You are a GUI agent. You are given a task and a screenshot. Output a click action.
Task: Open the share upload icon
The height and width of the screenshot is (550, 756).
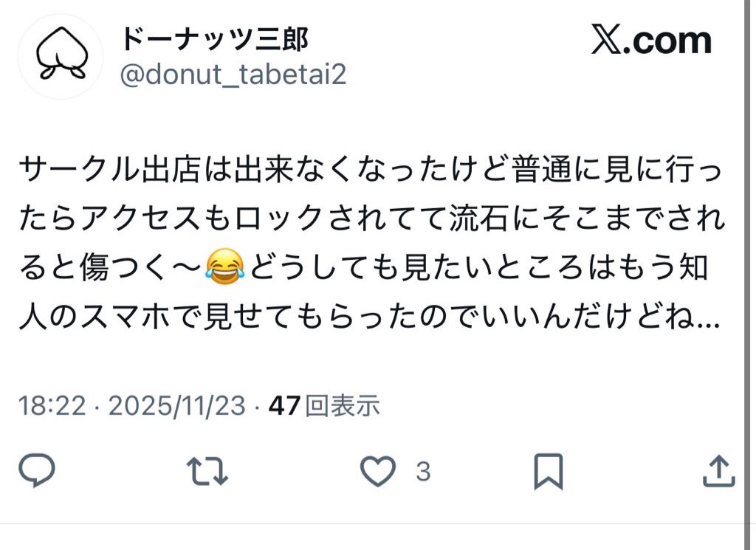click(x=718, y=471)
